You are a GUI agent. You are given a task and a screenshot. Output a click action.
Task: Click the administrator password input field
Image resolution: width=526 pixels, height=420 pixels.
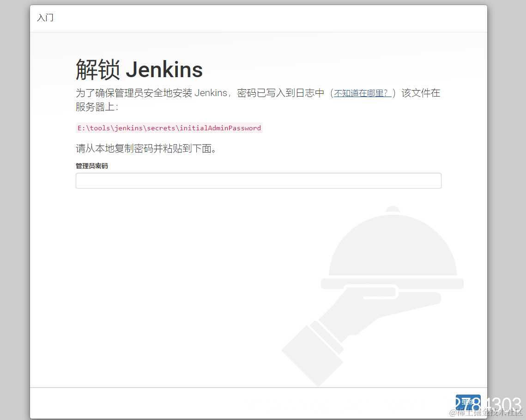(258, 181)
